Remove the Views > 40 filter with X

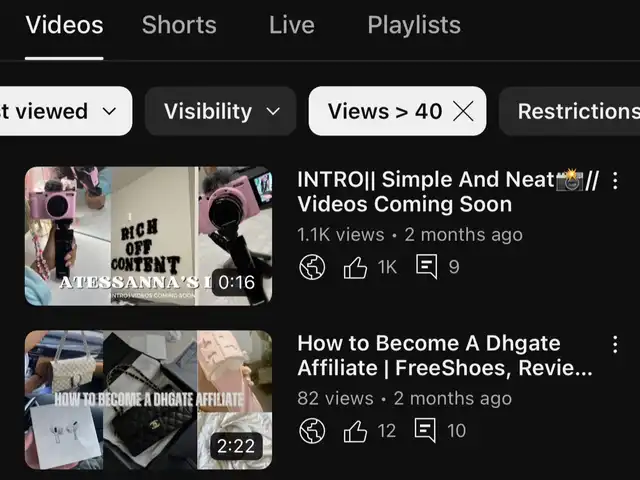coord(463,111)
